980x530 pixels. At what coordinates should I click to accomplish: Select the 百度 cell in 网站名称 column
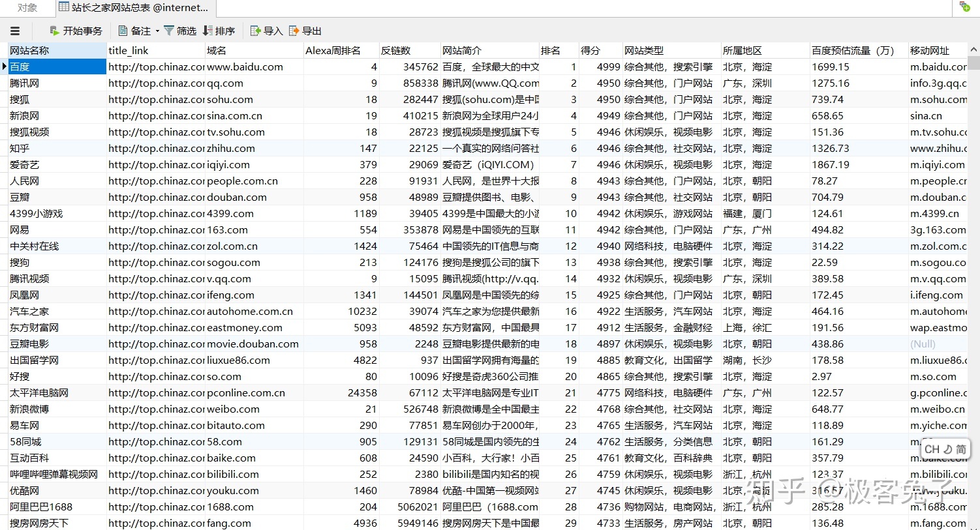pos(57,66)
